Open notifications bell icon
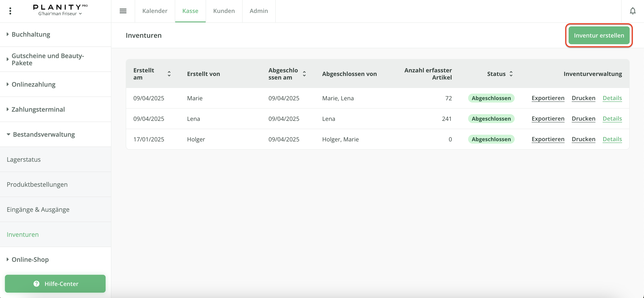644x298 pixels. click(633, 11)
